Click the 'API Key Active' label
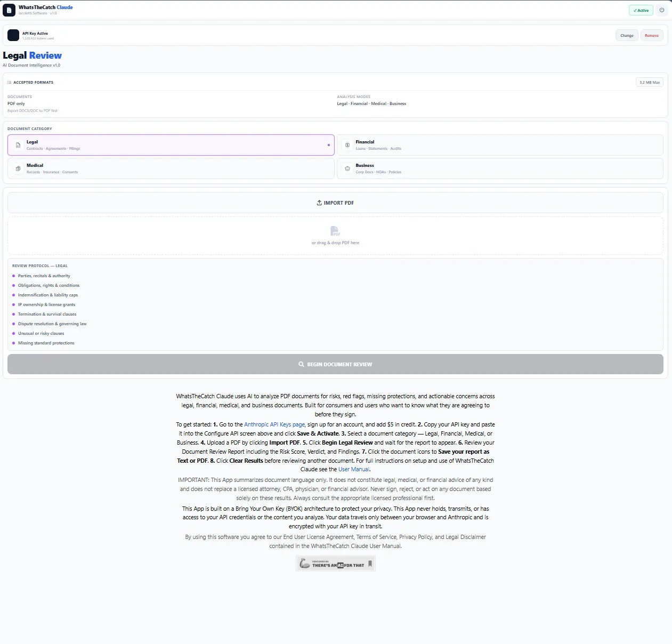This screenshot has width=672, height=644. click(x=35, y=33)
